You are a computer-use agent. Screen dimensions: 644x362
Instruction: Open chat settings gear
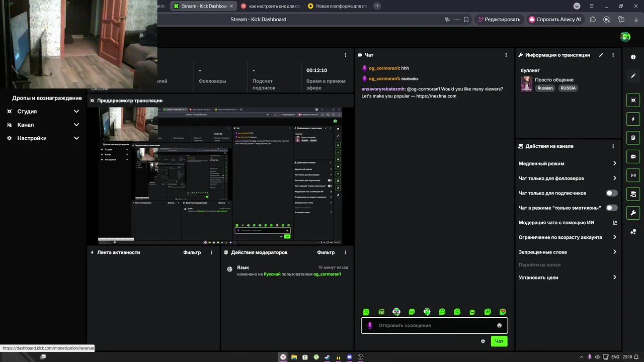tap(483, 341)
